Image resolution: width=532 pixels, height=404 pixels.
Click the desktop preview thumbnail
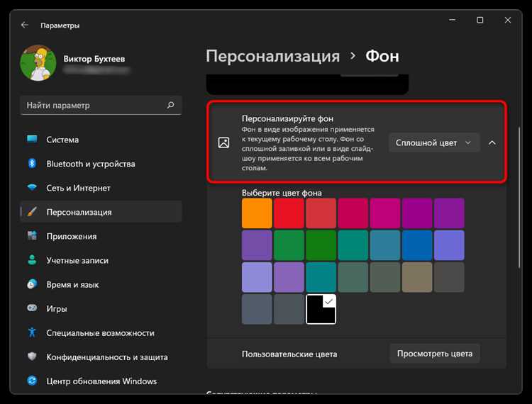pyautogui.click(x=307, y=84)
